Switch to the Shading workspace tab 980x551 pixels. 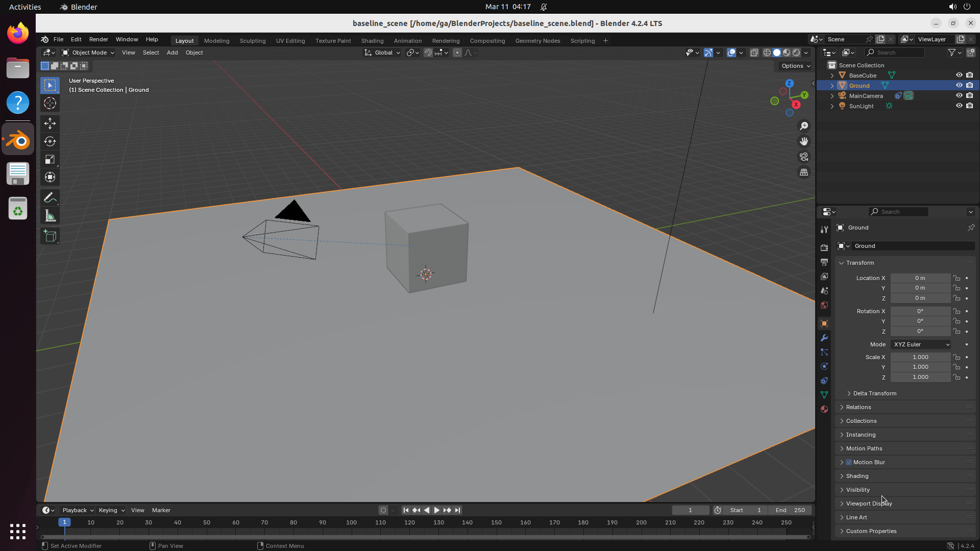[x=372, y=40]
